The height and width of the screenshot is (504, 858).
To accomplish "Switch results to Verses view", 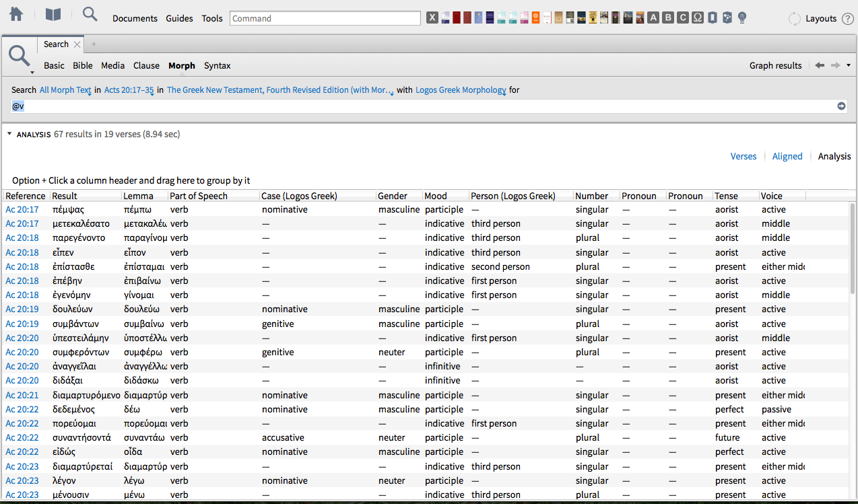I will coord(744,156).
